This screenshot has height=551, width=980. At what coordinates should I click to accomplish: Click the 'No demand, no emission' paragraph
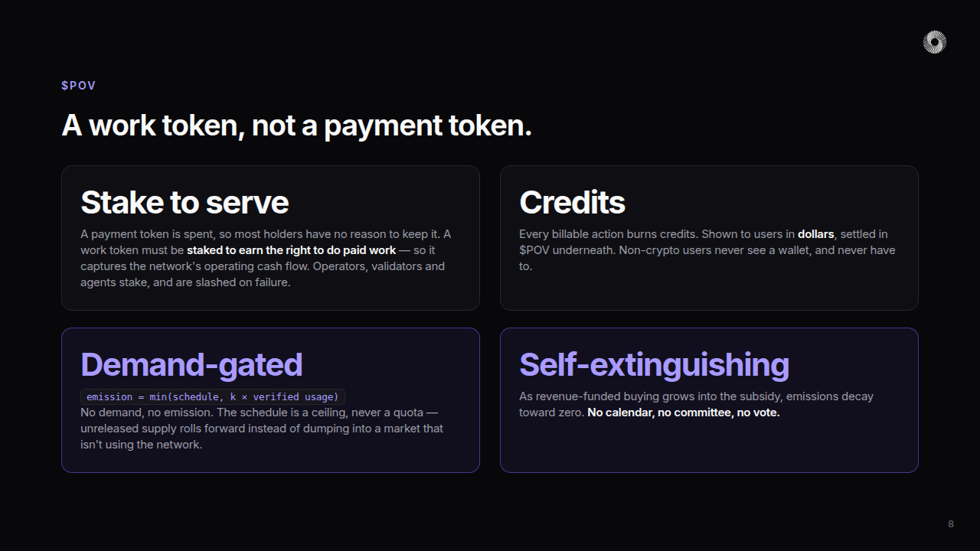coord(262,429)
